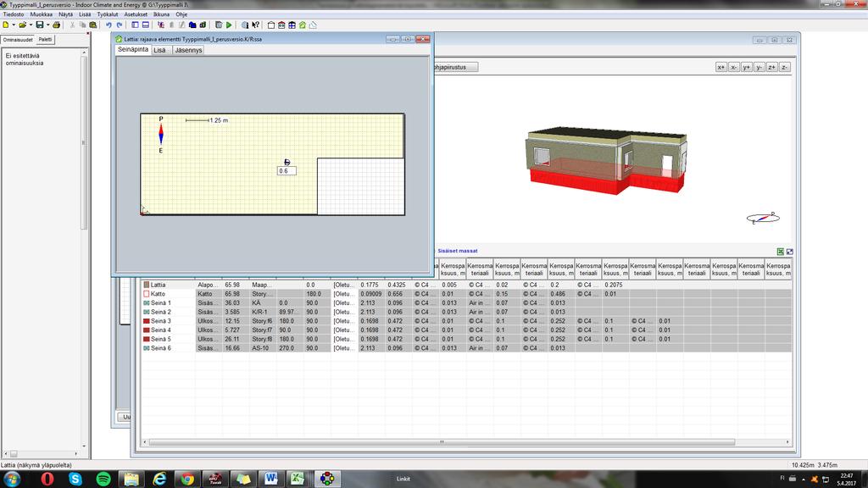Viewport: 868px width, 488px height.
Task: Click the pencil edit toolbar icon
Action: pos(181,25)
